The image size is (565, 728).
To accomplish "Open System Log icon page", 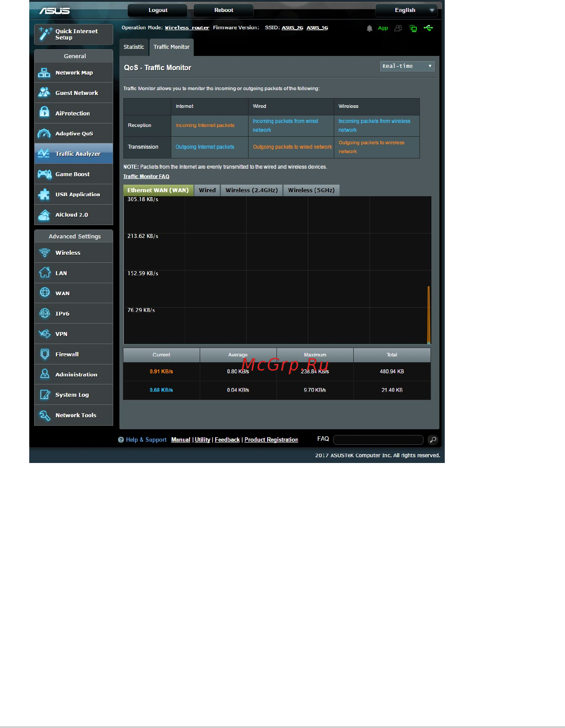I will (x=44, y=394).
